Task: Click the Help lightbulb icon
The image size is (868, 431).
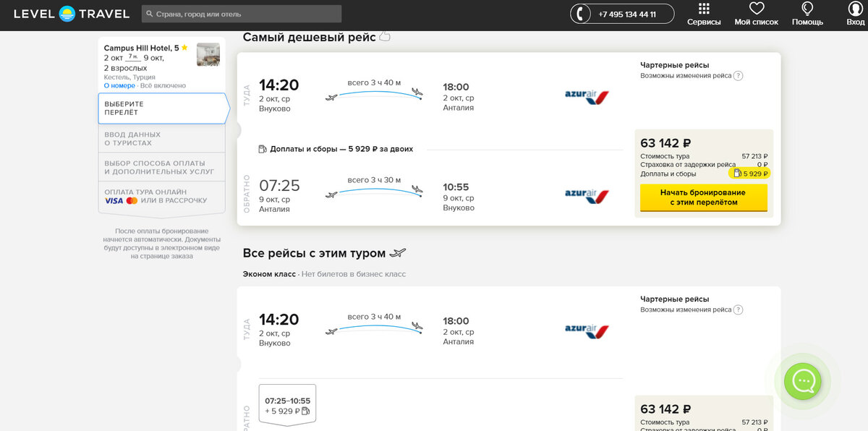Action: 807,9
